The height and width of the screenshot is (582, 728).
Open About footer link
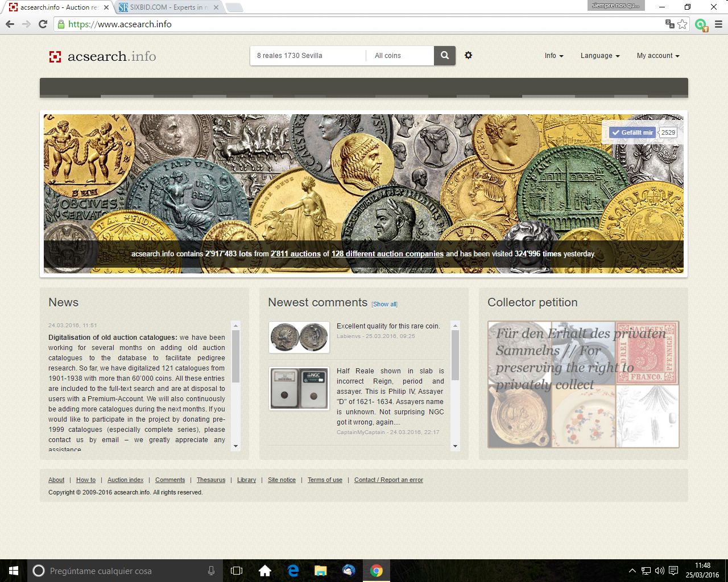pos(56,480)
